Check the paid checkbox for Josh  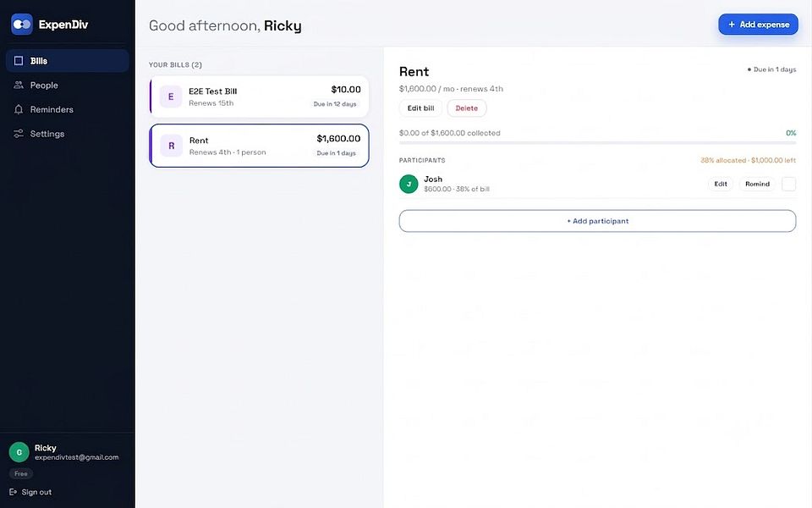click(x=788, y=184)
